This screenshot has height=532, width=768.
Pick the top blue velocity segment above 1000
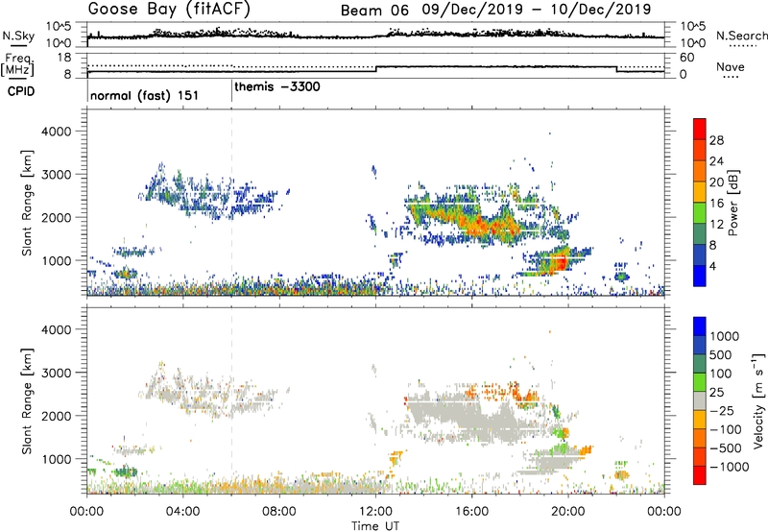700,326
